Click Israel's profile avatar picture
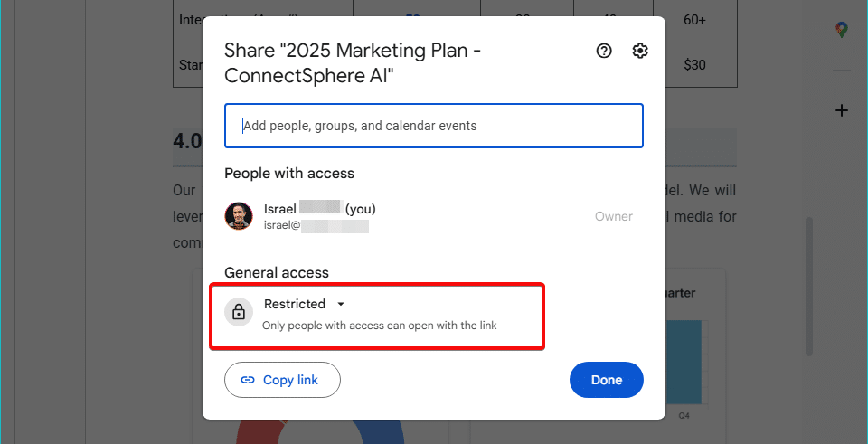 coord(239,216)
